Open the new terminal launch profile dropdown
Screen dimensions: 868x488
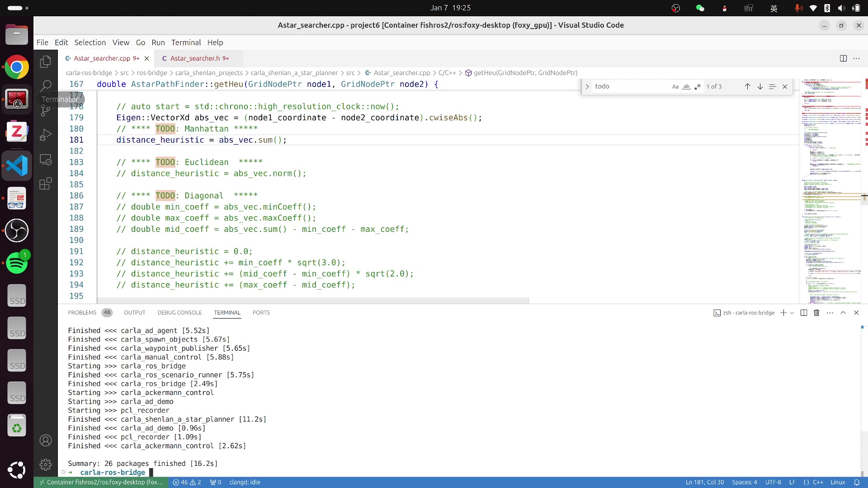pos(792,313)
